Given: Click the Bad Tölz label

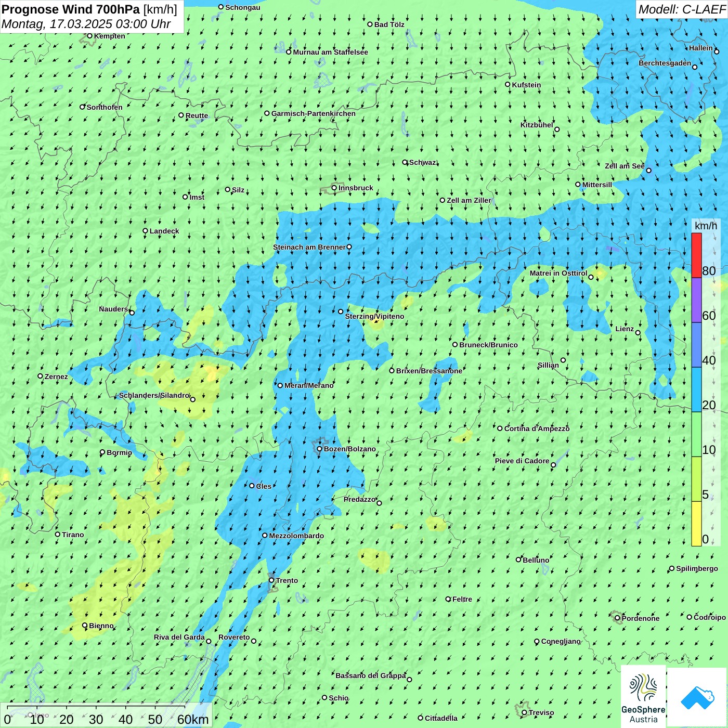Looking at the screenshot, I should point(389,24).
